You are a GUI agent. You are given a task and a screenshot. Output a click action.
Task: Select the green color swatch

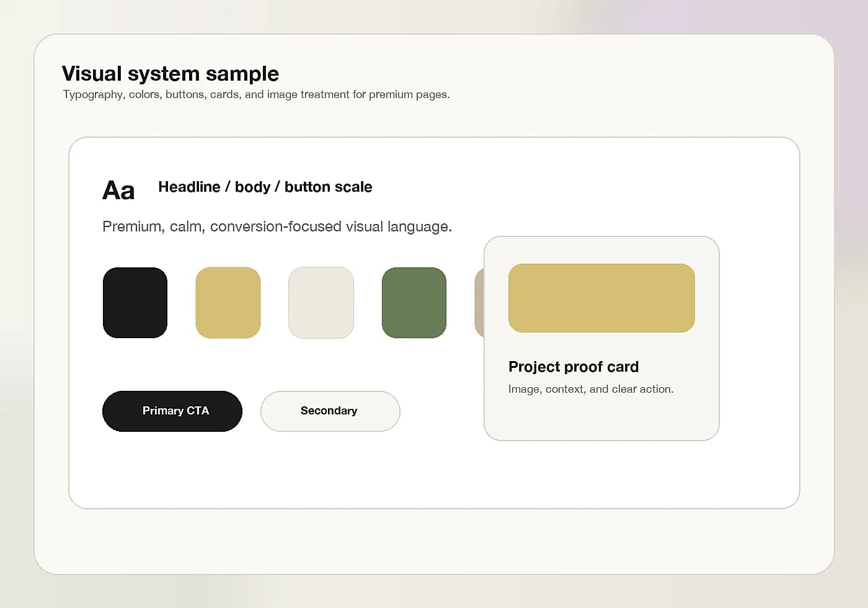coord(414,303)
